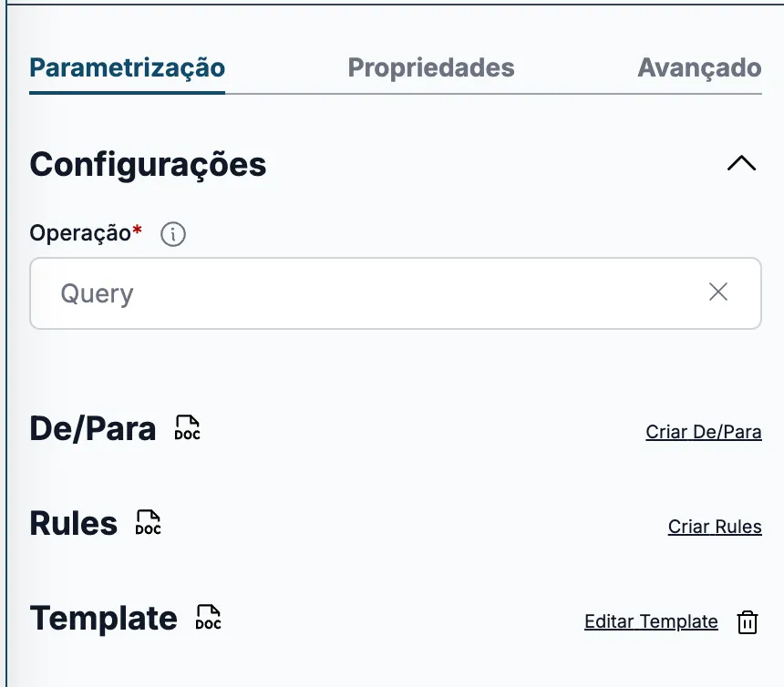Switch to the Avançado tab

pos(699,68)
